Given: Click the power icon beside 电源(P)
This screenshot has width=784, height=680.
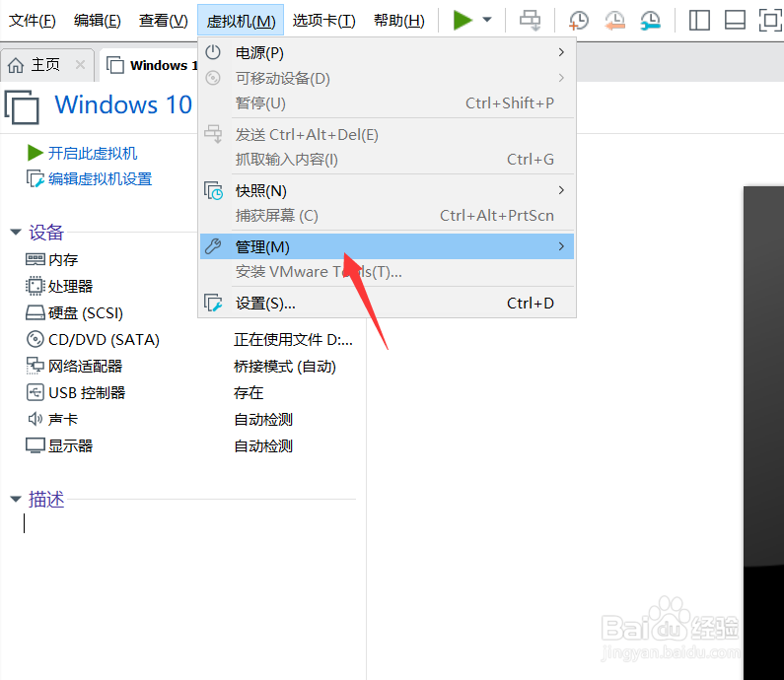Looking at the screenshot, I should click(x=213, y=52).
